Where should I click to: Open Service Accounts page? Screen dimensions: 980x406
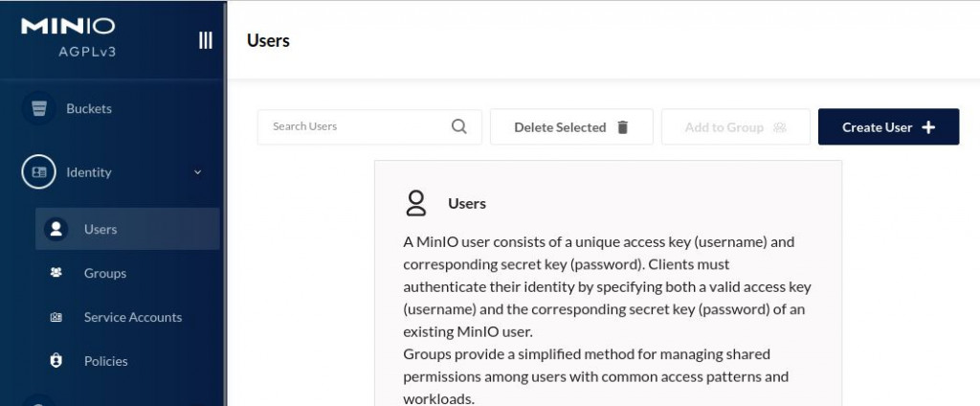133,318
